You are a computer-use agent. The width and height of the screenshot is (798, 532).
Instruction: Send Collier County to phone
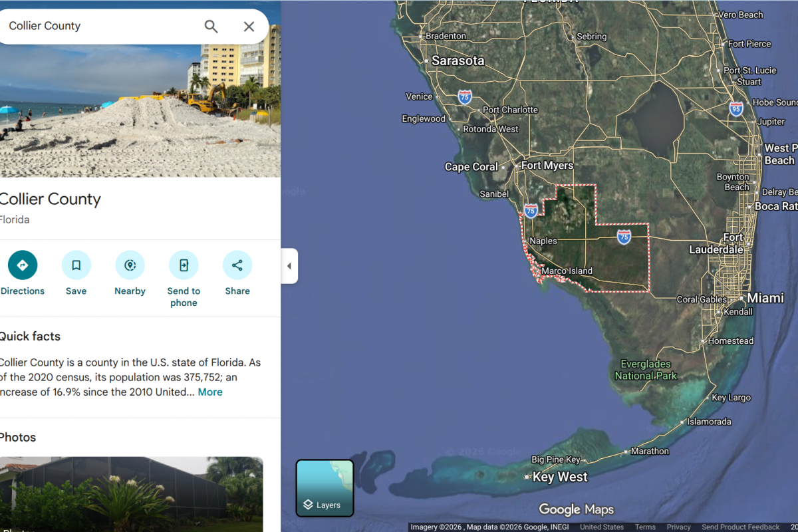coord(184,265)
